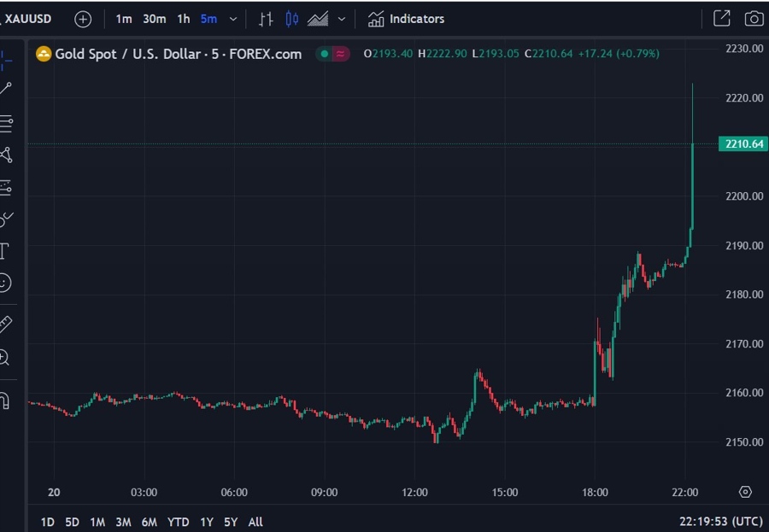Open the emoji icons tool
The image size is (769, 532).
5,283
